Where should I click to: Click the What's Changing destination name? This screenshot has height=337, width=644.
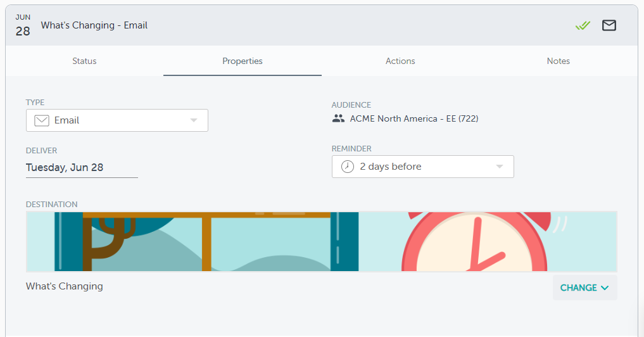[65, 286]
